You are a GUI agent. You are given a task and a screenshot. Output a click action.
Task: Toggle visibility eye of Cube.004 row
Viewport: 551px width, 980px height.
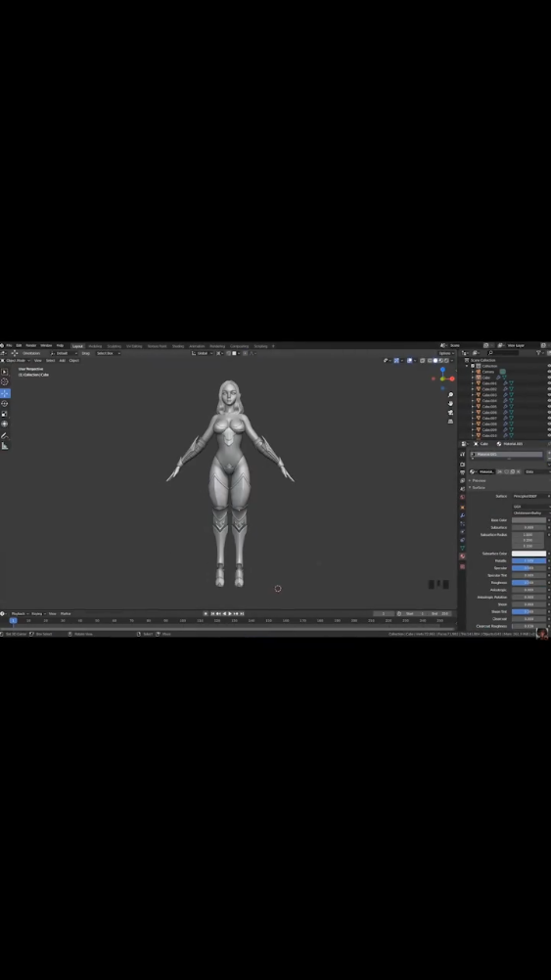point(548,401)
